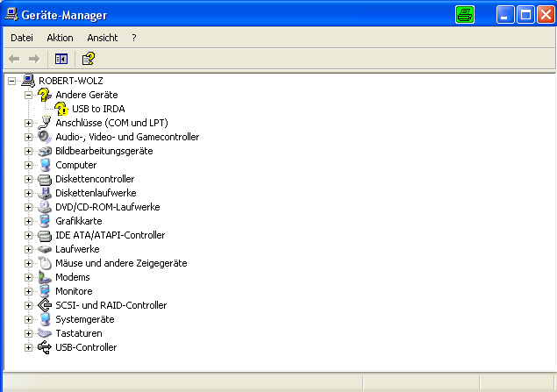Image resolution: width=557 pixels, height=392 pixels.
Task: Click the green printer icon in title bar
Action: click(x=465, y=15)
